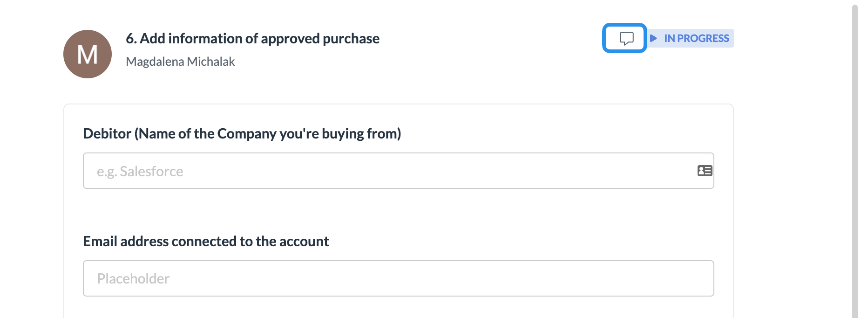Click the assignee name Magdalena Michalak
Screen dimensions: 868x318
pos(180,62)
